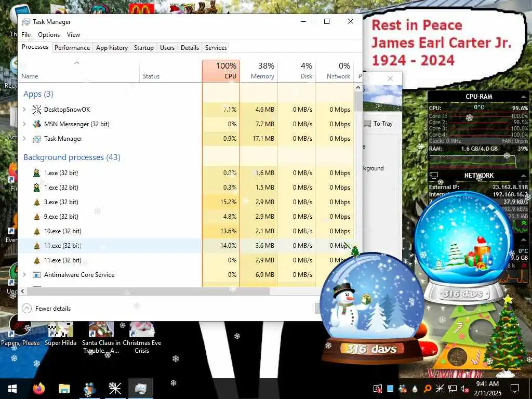Click the To-Tray button in background window
The height and width of the screenshot is (399, 532).
pos(379,124)
